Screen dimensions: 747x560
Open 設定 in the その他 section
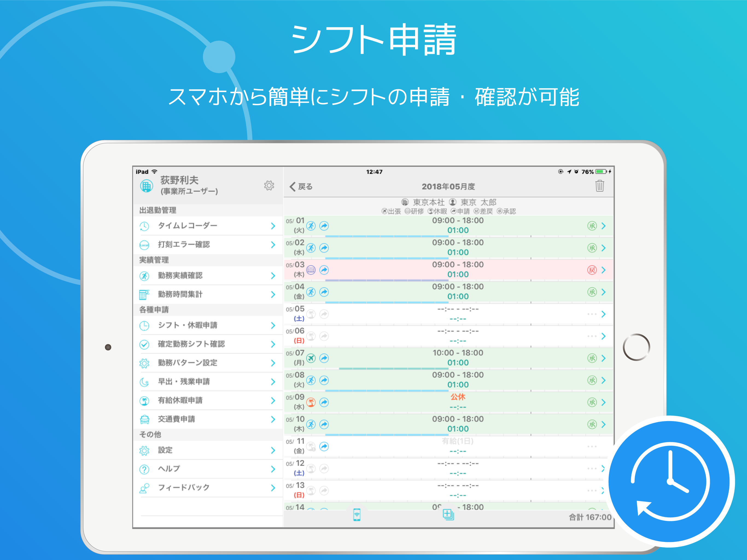point(208,450)
